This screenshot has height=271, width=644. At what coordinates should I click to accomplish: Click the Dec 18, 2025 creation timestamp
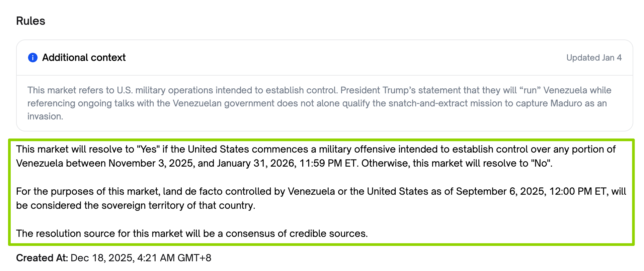coord(141,258)
